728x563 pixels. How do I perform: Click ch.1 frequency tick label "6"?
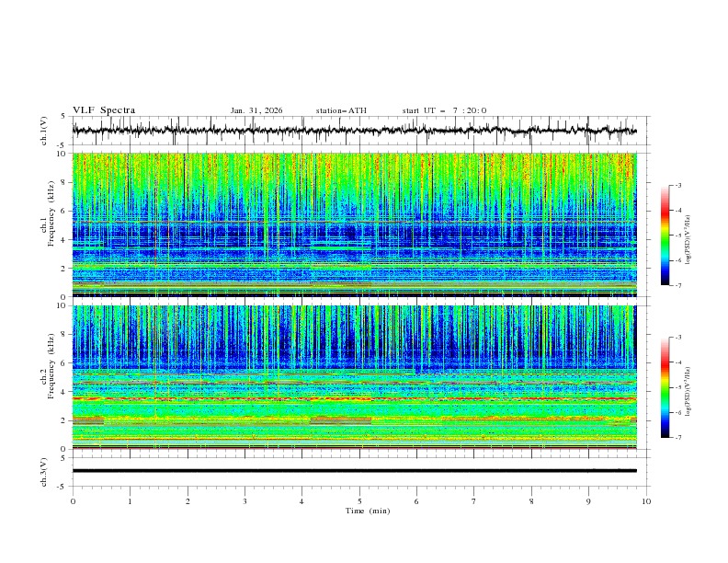64,211
